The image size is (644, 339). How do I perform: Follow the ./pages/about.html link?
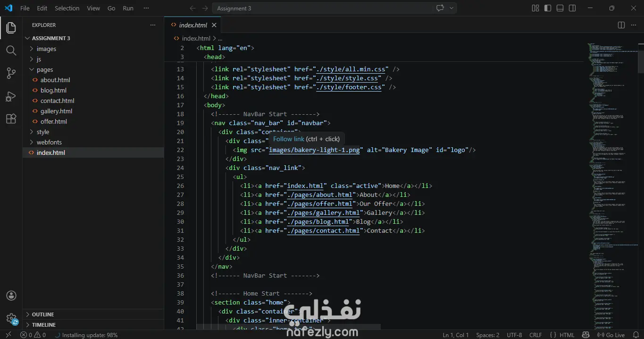coord(320,195)
